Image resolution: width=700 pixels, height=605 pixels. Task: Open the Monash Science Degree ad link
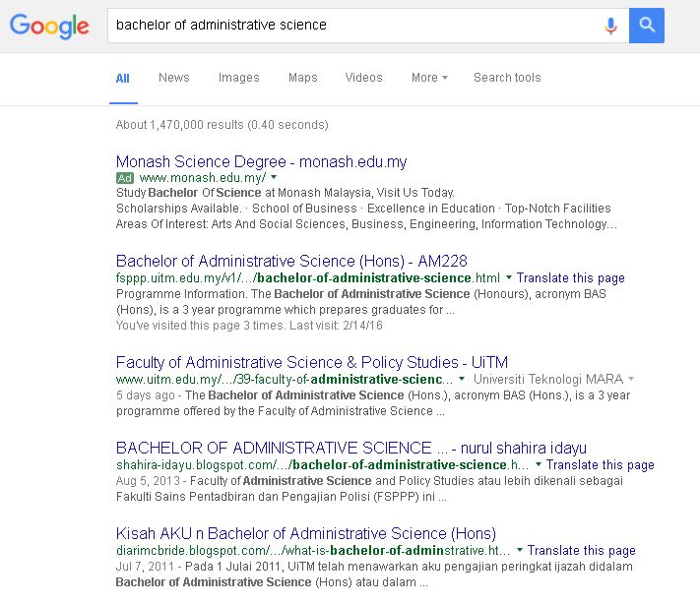tap(261, 161)
